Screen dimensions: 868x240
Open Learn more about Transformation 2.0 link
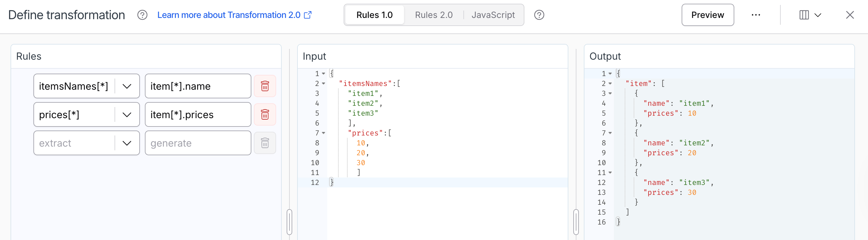pyautogui.click(x=234, y=15)
